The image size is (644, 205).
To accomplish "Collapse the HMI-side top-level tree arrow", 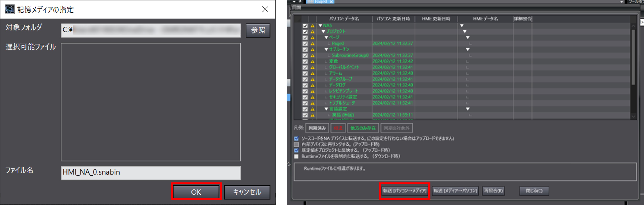I will click(x=462, y=25).
